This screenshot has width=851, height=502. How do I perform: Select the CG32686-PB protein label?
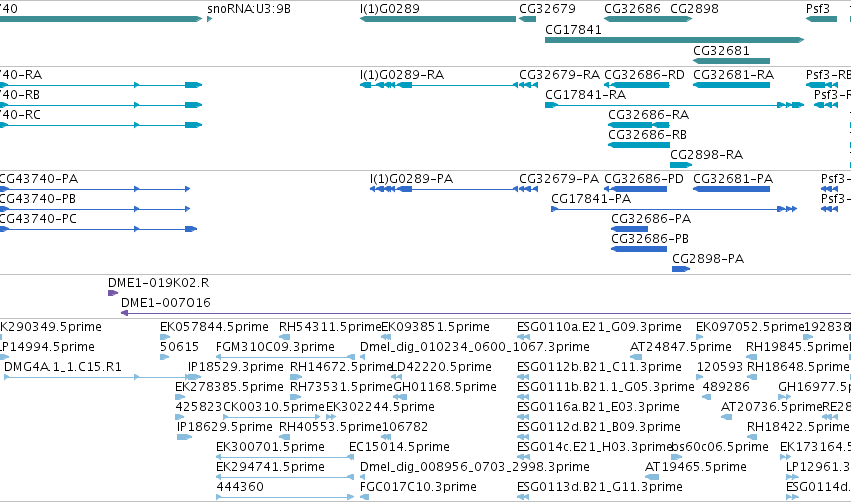pos(650,239)
